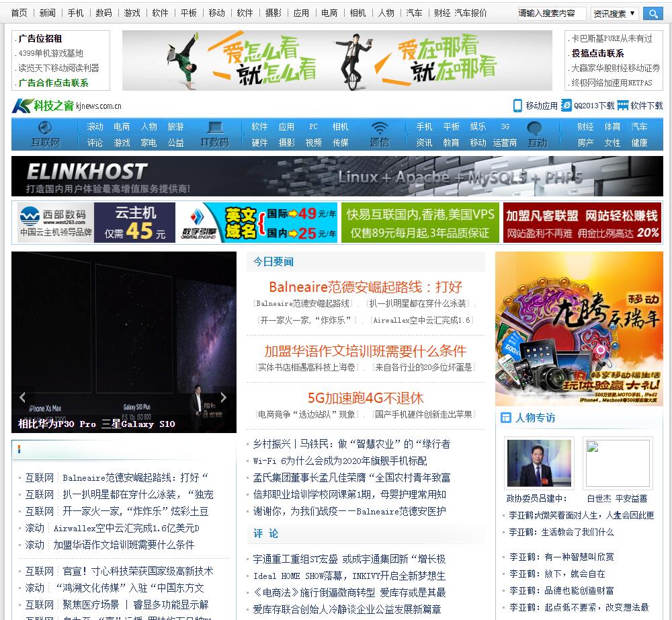Select 旅游 in blue navigation bar

coord(175,127)
